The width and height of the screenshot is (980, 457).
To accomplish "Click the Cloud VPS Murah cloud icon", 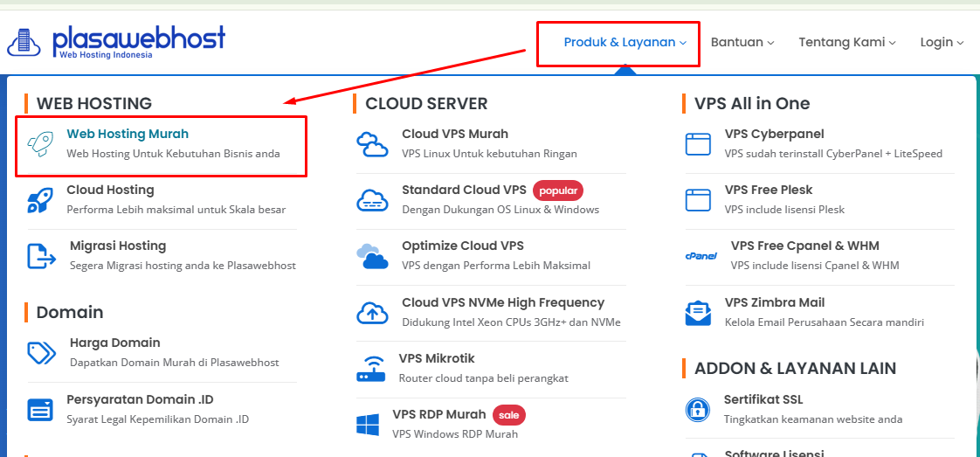I will [372, 144].
